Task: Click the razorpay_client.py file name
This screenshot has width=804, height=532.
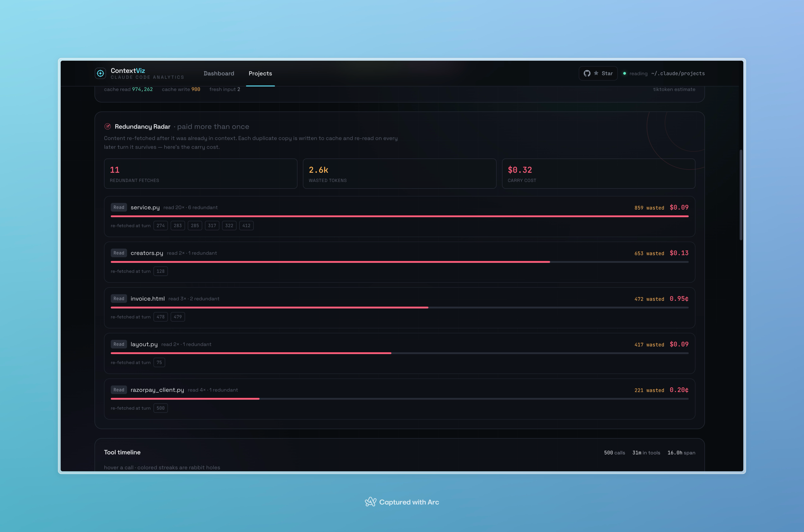Action: pyautogui.click(x=157, y=390)
